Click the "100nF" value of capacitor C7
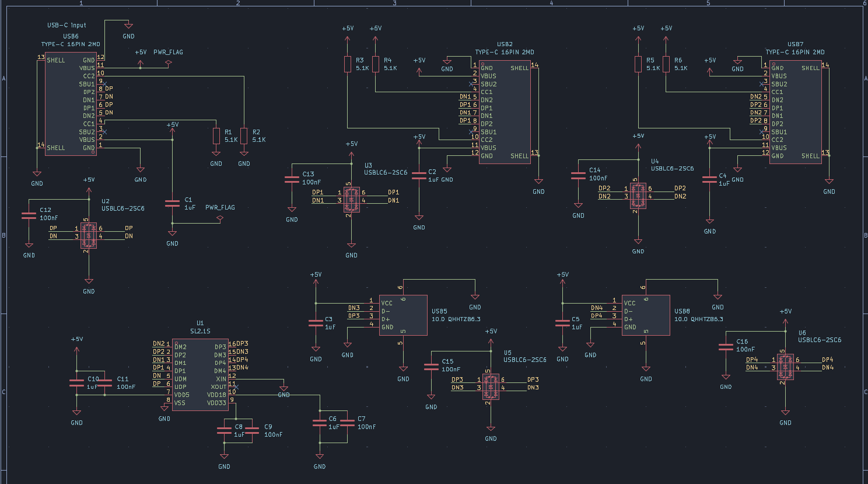Screen dimensions: 868x484 tap(367, 427)
